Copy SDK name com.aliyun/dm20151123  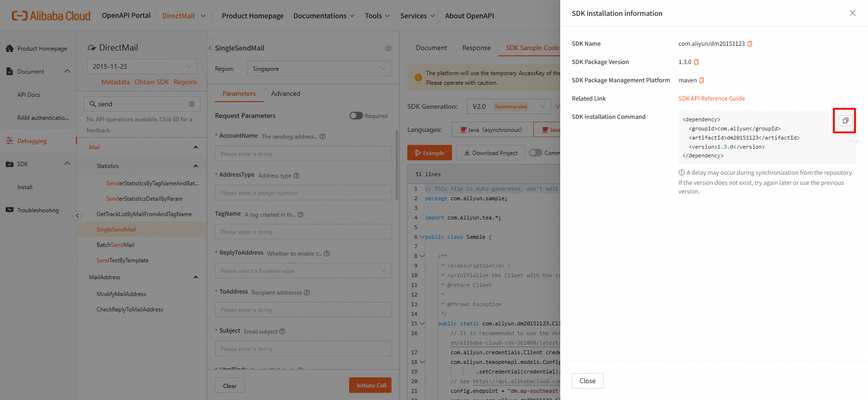coord(750,44)
